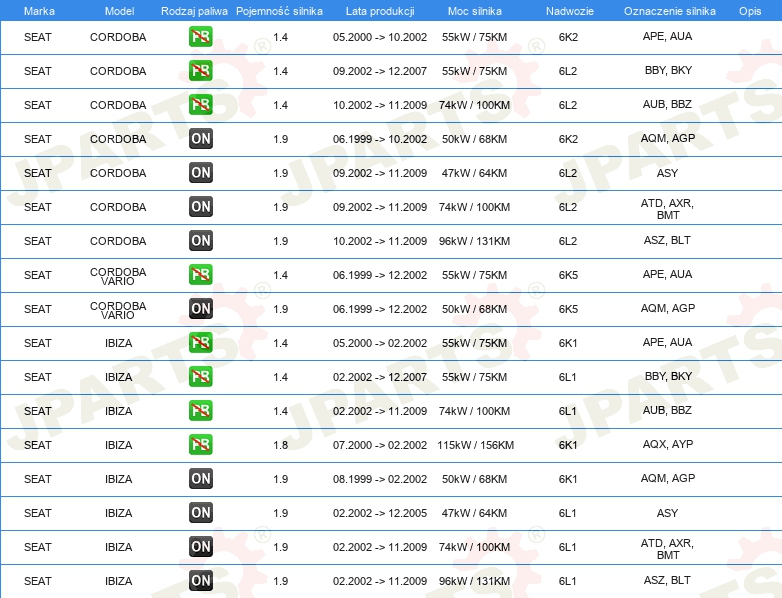This screenshot has height=598, width=782.
Task: Click the Rodzaj paliwa column header
Action: (x=194, y=11)
